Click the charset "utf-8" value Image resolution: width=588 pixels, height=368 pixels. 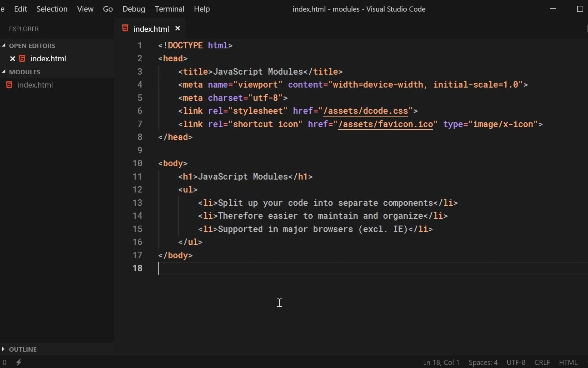coord(265,98)
